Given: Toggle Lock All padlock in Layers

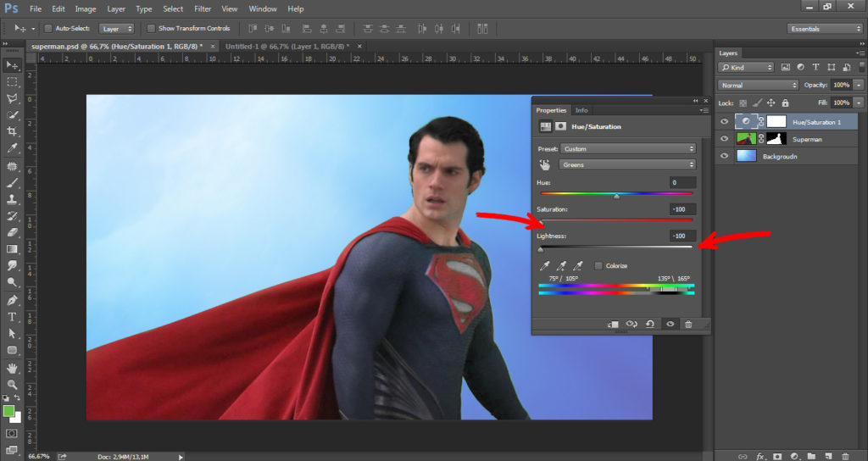Looking at the screenshot, I should (785, 103).
